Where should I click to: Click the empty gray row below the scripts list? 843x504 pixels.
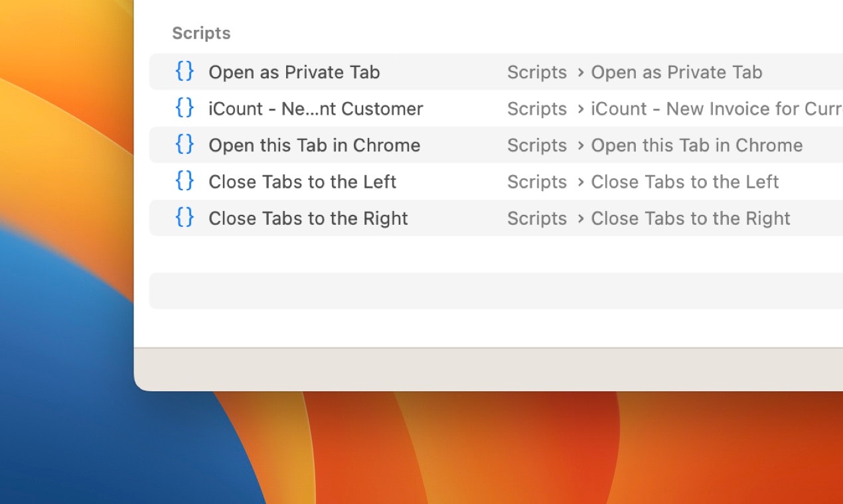point(496,290)
